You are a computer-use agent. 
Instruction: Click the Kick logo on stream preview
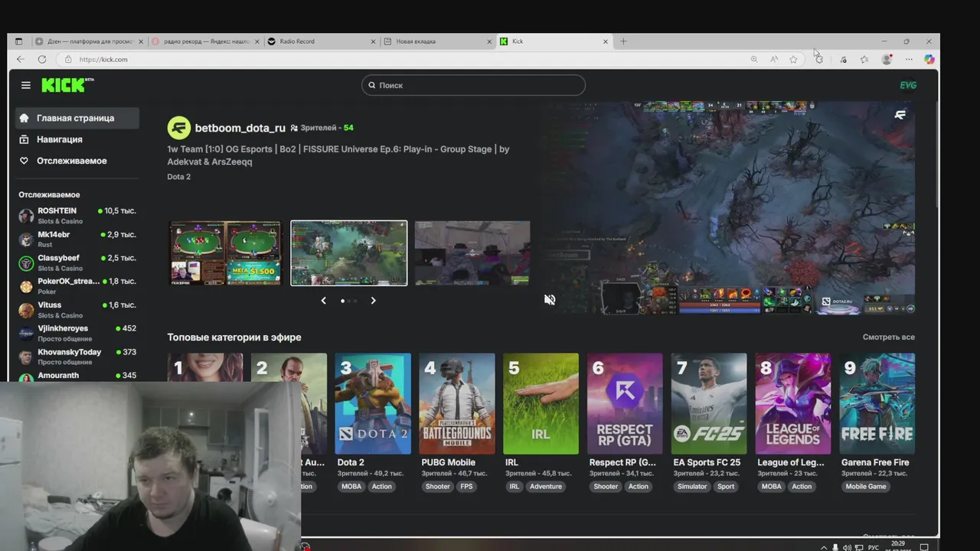(x=900, y=115)
